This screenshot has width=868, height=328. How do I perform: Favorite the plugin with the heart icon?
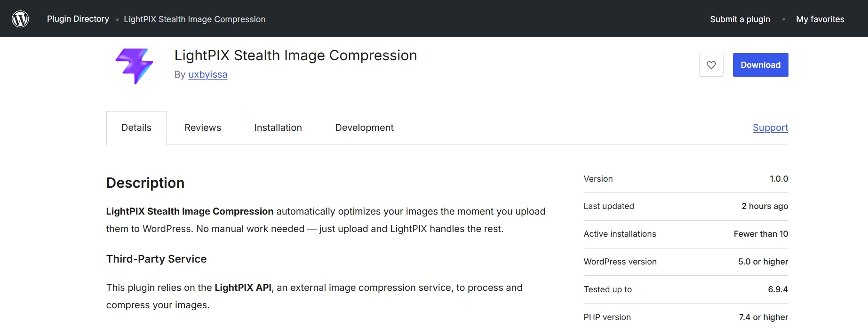pos(711,65)
